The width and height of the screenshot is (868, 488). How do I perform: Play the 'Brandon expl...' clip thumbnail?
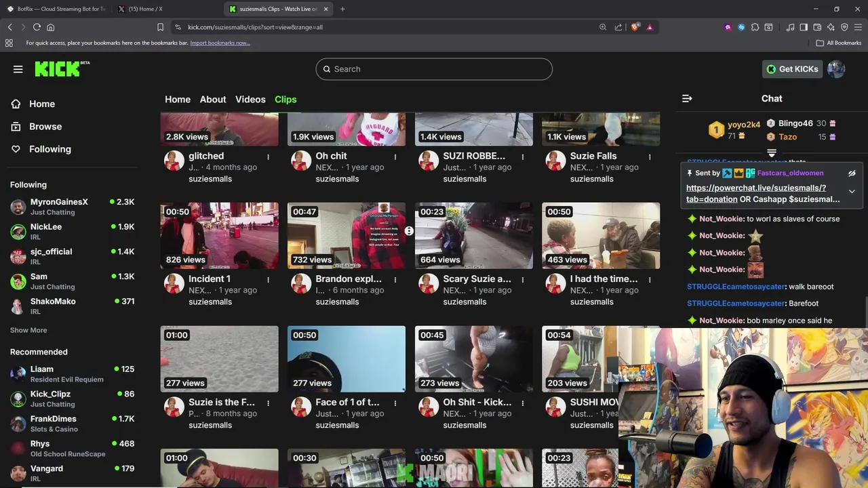click(x=347, y=235)
